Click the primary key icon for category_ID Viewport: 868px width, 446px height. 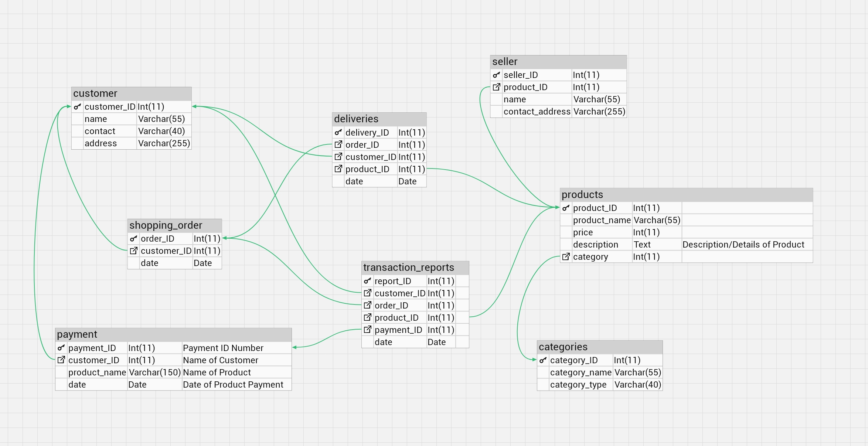(x=543, y=360)
